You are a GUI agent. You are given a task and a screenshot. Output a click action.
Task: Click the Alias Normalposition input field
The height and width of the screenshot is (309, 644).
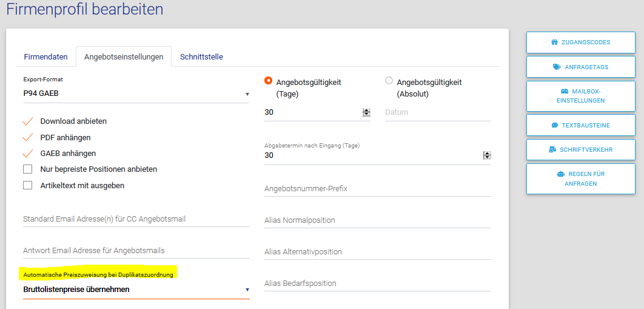(x=377, y=220)
